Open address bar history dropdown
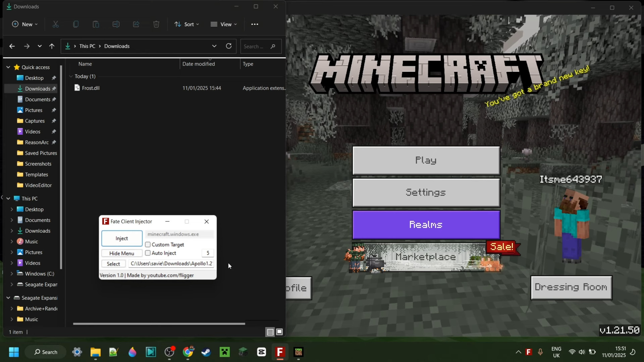Image resolution: width=644 pixels, height=362 pixels. click(214, 46)
